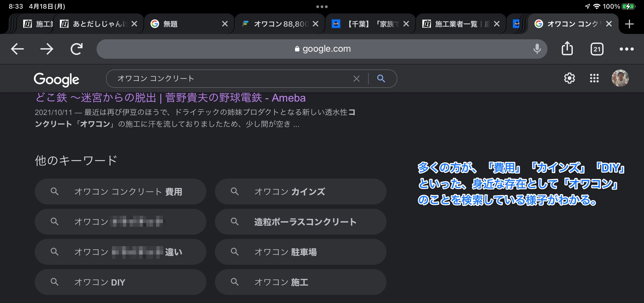Close the オワコン 88,800 tab
644x303 pixels.
pos(315,24)
